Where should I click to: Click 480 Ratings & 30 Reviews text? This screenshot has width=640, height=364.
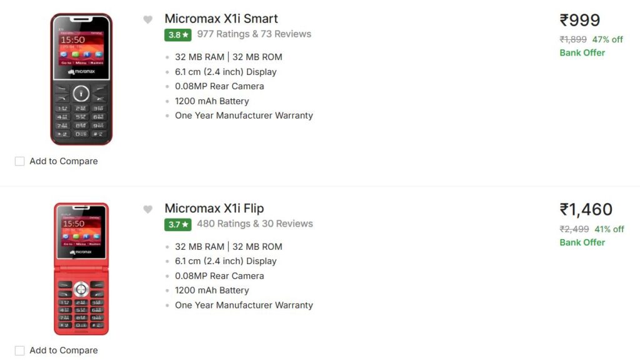(255, 224)
